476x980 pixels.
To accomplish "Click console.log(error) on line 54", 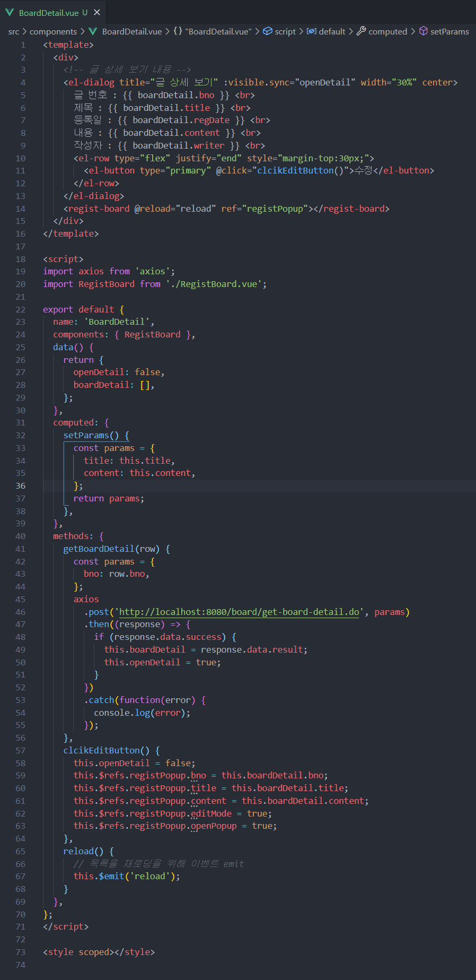I will 139,713.
